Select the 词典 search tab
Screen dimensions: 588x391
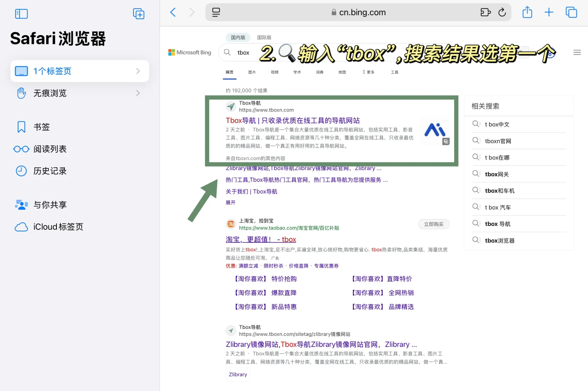coord(320,72)
